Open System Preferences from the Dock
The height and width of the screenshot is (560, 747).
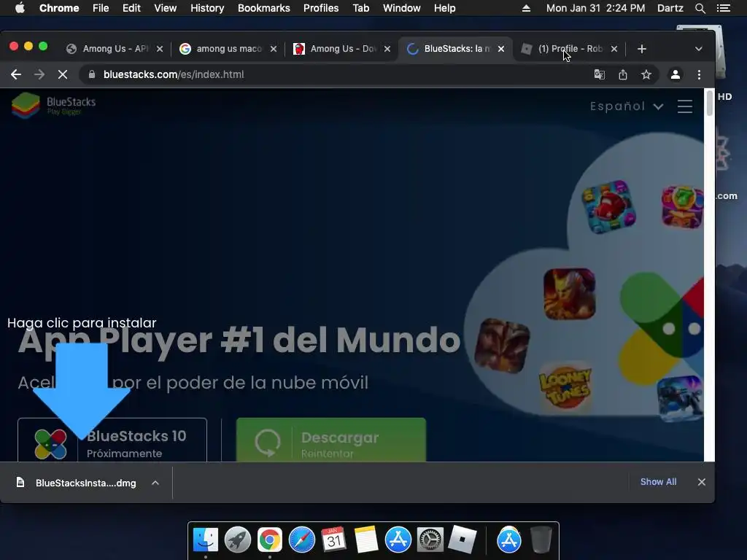(x=430, y=540)
